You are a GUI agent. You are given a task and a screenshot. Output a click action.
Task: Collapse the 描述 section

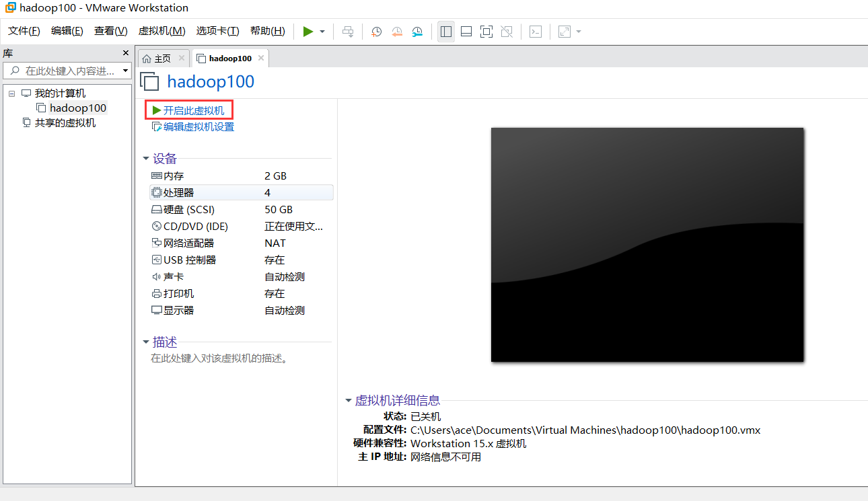[x=146, y=342]
